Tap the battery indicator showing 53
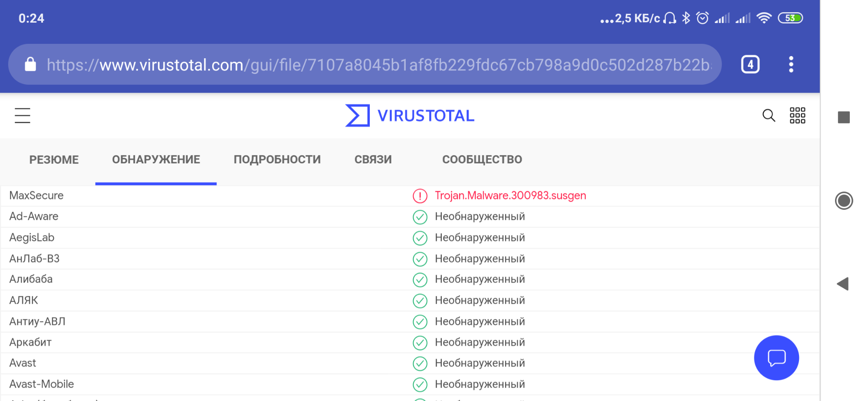Screen dimensions: 868x401 790,18
